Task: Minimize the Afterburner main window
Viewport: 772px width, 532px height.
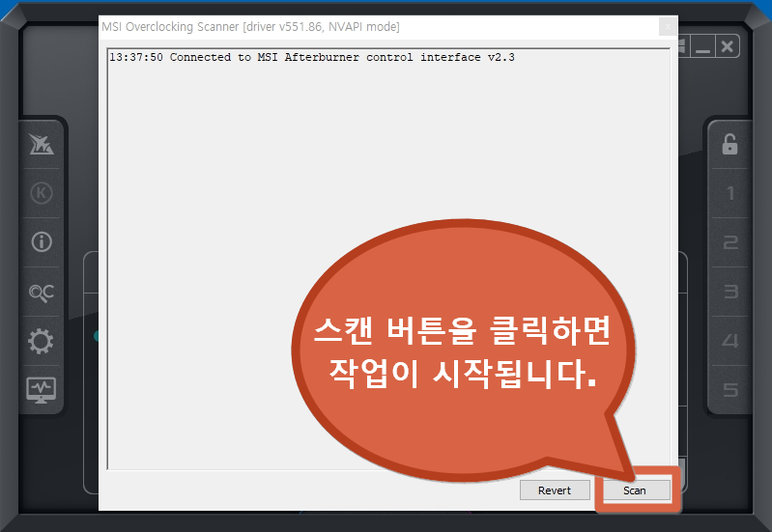Action: pos(702,46)
